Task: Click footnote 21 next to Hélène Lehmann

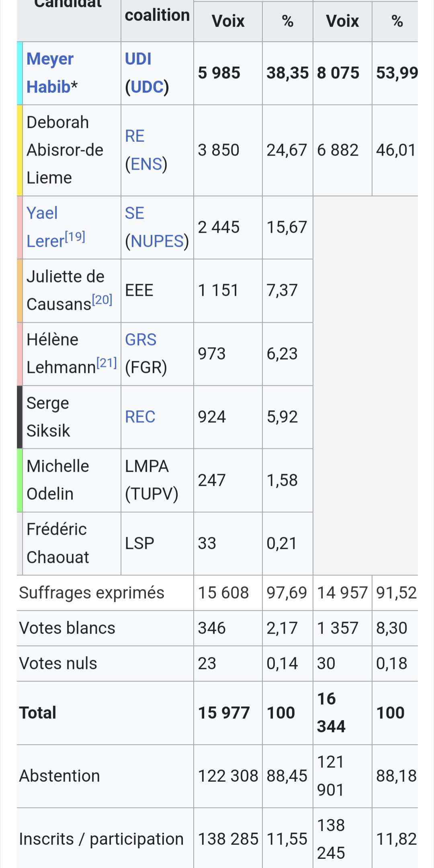Action: pyautogui.click(x=106, y=363)
